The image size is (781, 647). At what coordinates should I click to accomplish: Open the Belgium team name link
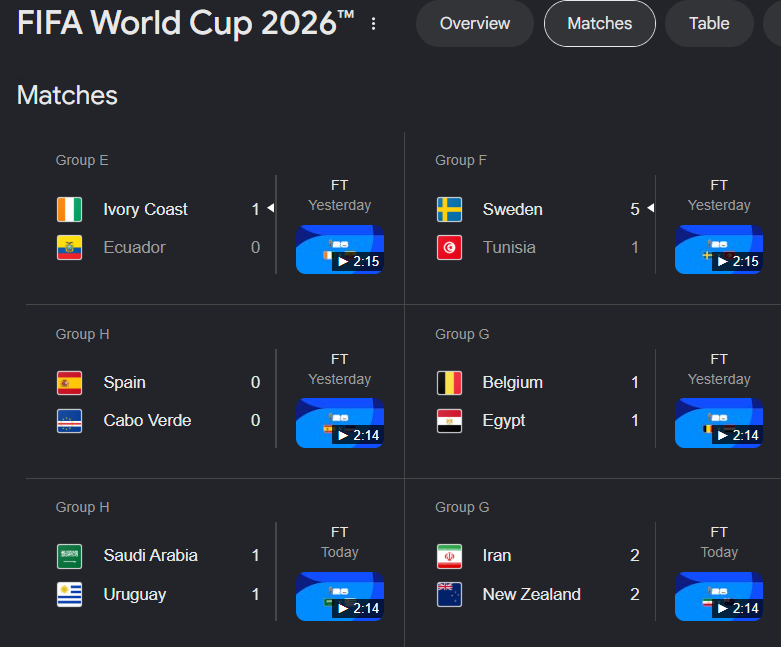click(513, 383)
